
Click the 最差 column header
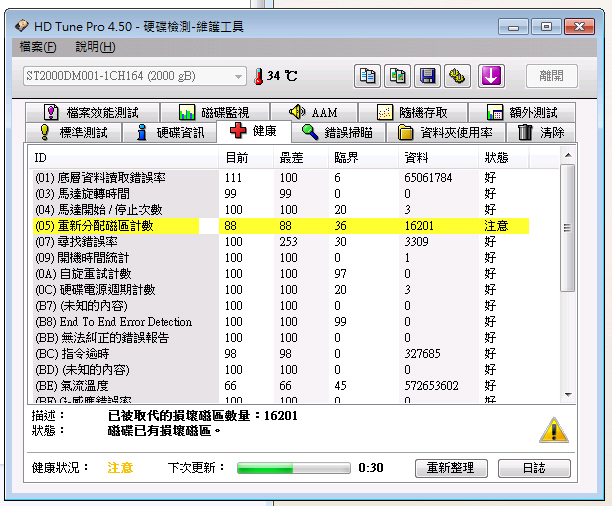coord(301,158)
